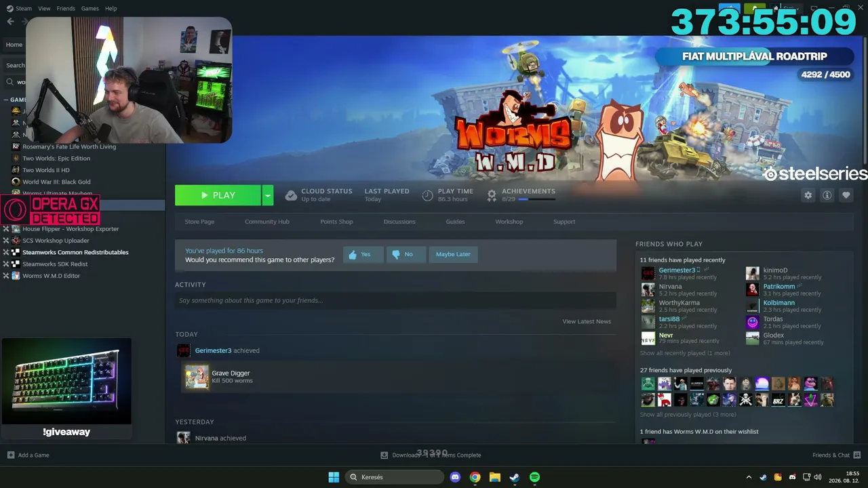Open Nirvana's profile in yesterday's activity

[x=207, y=438]
